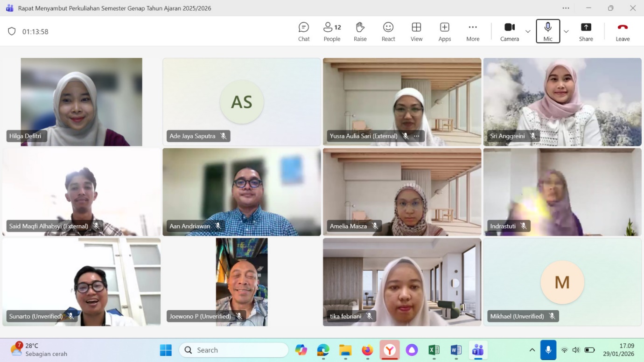This screenshot has width=644, height=362.
Task: Open the title bar settings menu
Action: pyautogui.click(x=566, y=8)
